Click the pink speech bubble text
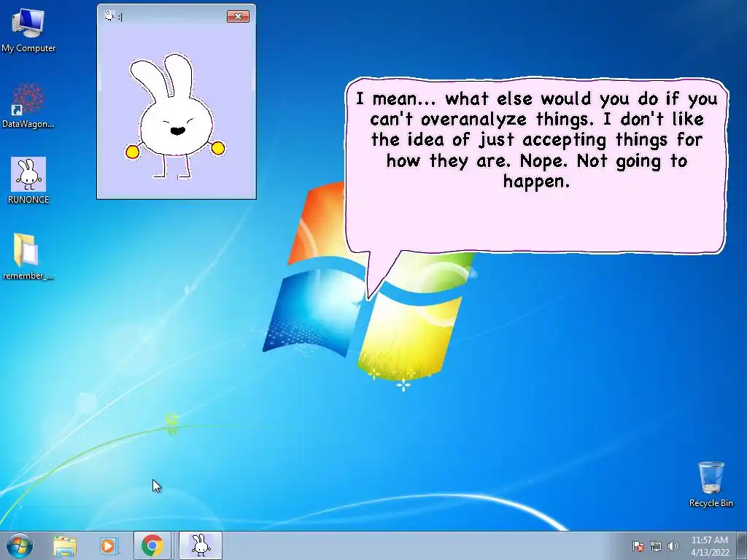 pyautogui.click(x=536, y=139)
